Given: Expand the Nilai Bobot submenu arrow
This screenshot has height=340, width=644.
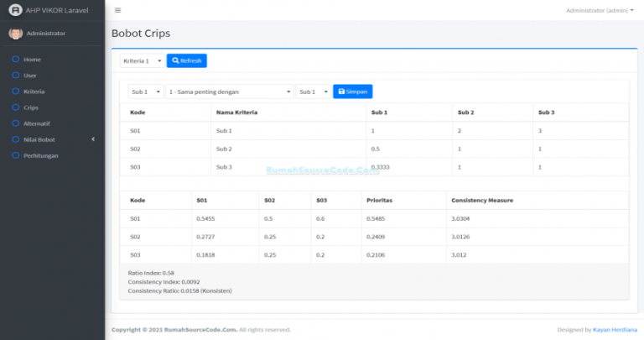Looking at the screenshot, I should point(93,139).
